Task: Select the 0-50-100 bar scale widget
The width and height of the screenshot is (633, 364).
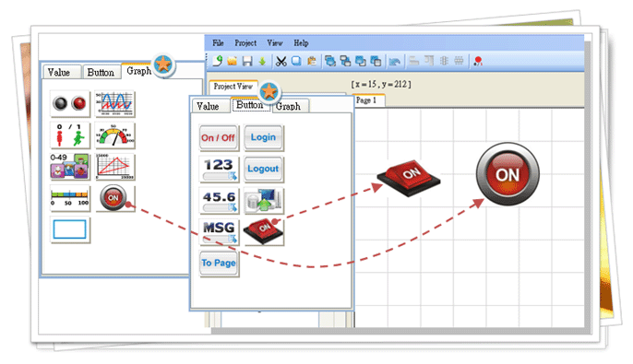Action: tap(70, 197)
